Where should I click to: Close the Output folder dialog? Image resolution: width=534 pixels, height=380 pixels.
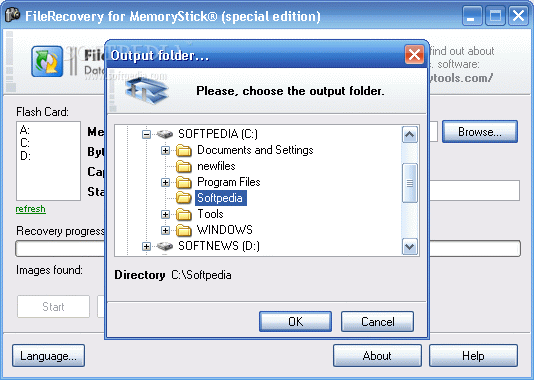coord(414,54)
